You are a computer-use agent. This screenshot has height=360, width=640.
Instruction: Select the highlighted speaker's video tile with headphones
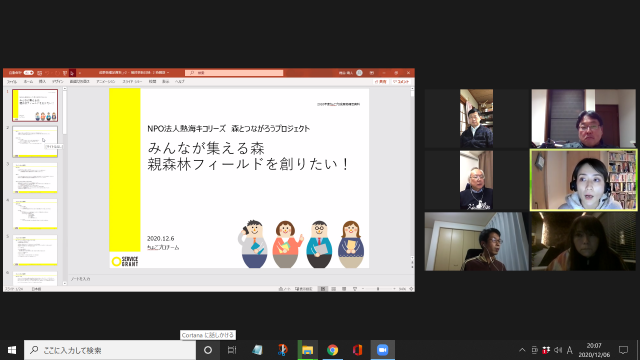583,180
